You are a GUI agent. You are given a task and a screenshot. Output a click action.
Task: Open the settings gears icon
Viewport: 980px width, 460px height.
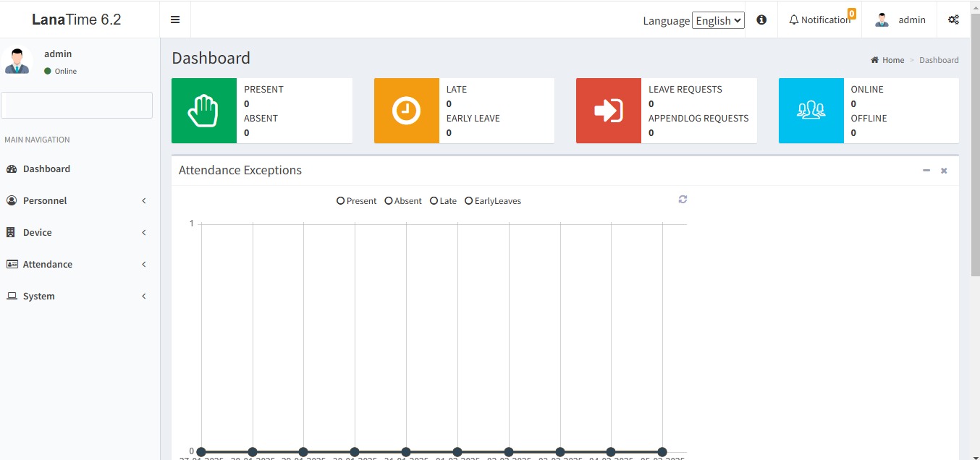pyautogui.click(x=953, y=20)
